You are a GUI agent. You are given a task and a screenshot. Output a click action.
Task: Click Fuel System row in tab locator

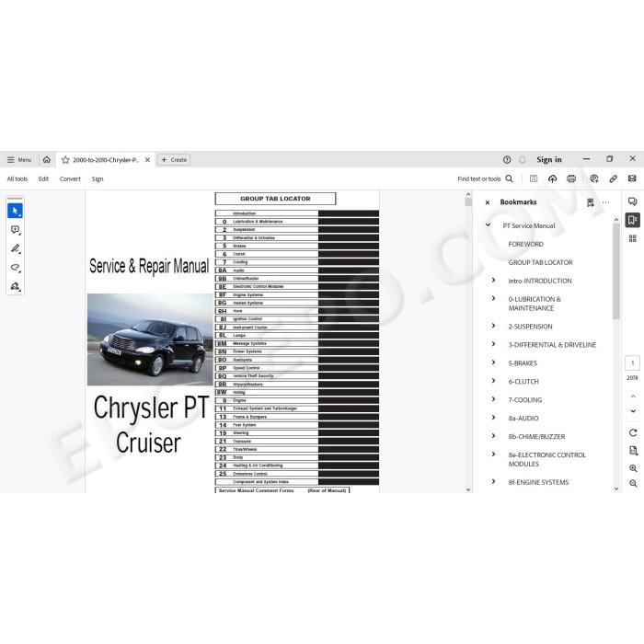pos(297,425)
